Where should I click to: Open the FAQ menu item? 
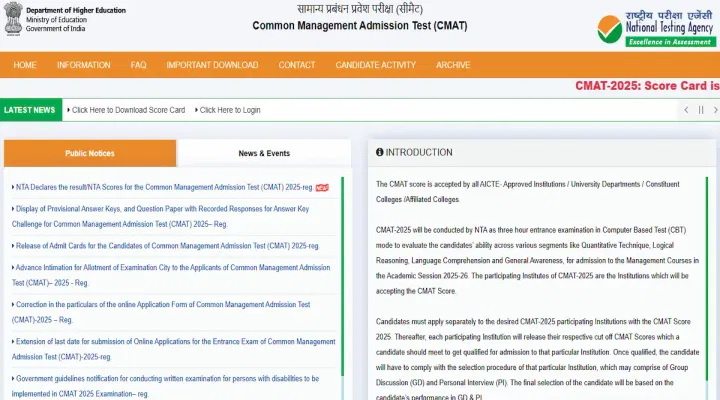(138, 65)
